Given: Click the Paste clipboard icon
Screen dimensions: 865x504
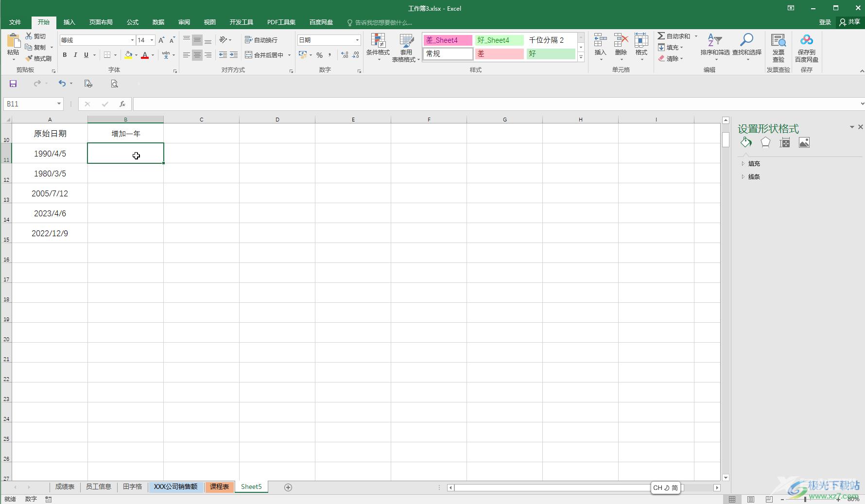Looking at the screenshot, I should 13,41.
